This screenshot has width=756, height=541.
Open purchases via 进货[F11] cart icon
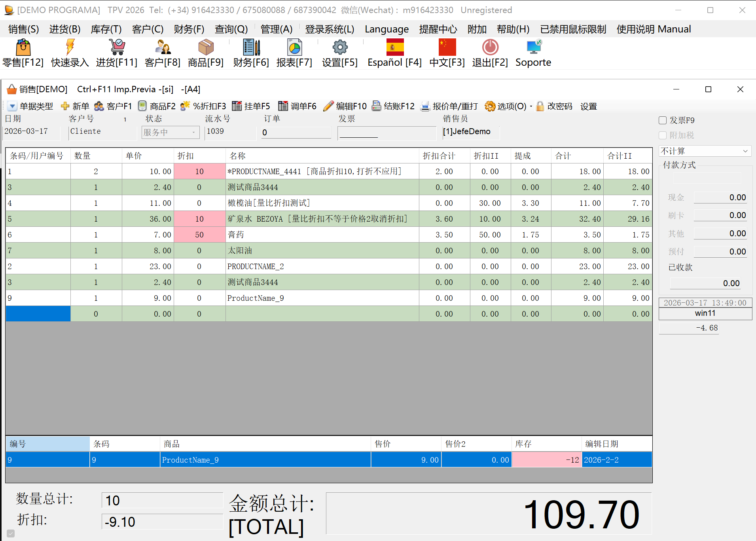117,47
